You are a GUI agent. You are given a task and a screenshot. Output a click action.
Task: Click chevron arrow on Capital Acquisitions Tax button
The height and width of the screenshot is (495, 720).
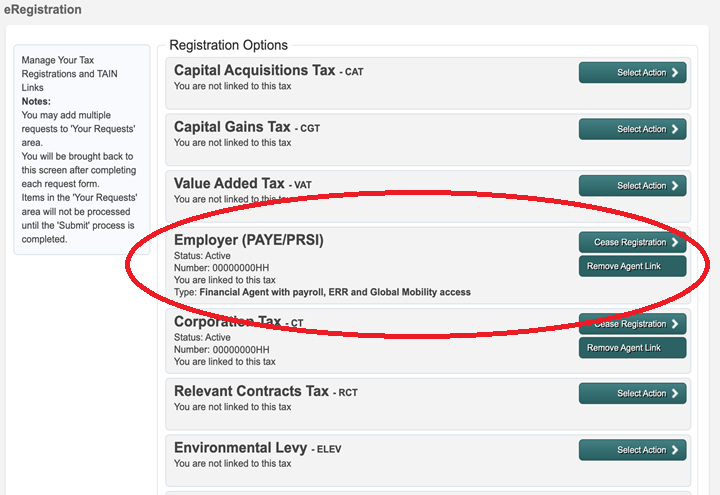coord(675,73)
